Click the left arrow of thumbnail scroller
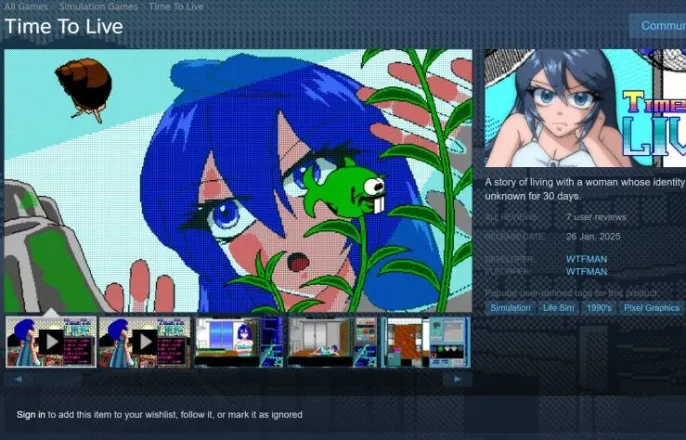 [x=18, y=379]
